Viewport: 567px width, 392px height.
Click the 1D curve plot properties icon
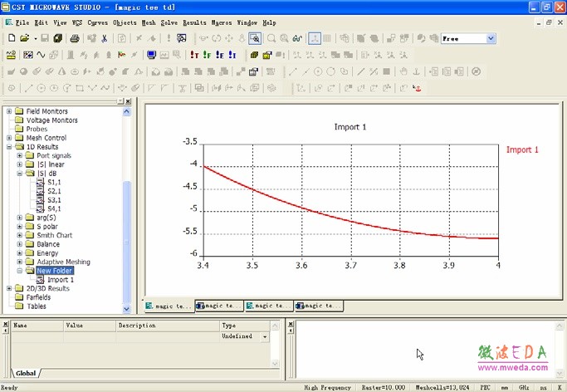click(297, 38)
